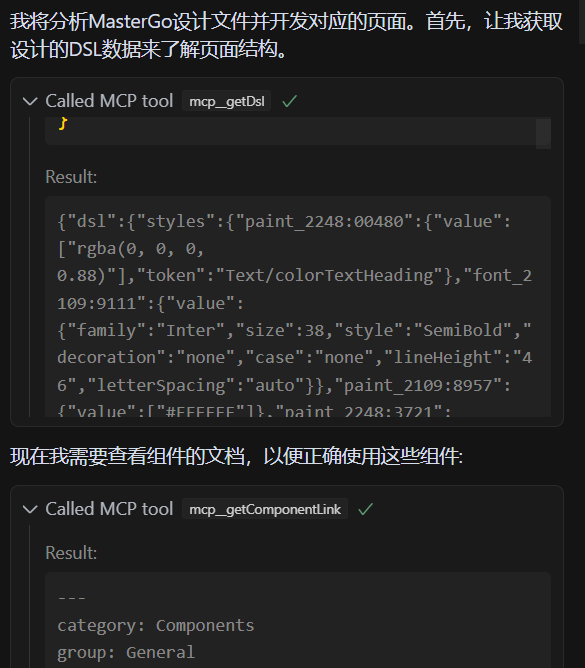
Task: Collapse the mcp__getComponentLink tool call chevron
Action: pyautogui.click(x=30, y=509)
